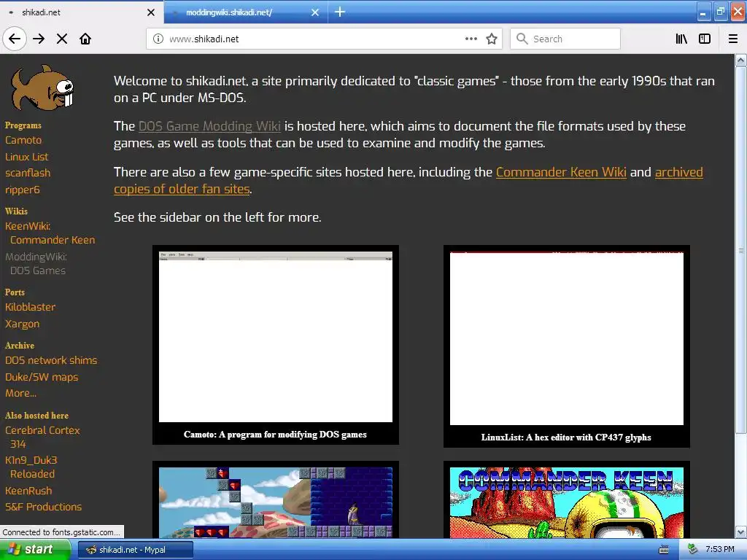Show site information via the info icon
The image size is (747, 560).
158,39
